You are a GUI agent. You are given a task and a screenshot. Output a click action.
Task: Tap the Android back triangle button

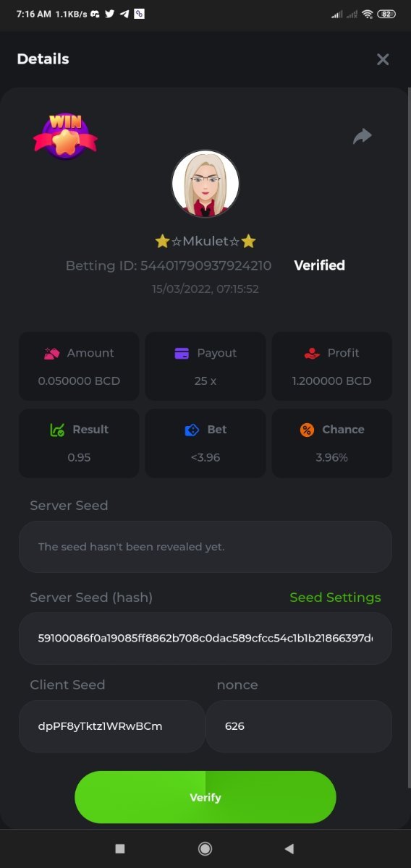tap(289, 848)
